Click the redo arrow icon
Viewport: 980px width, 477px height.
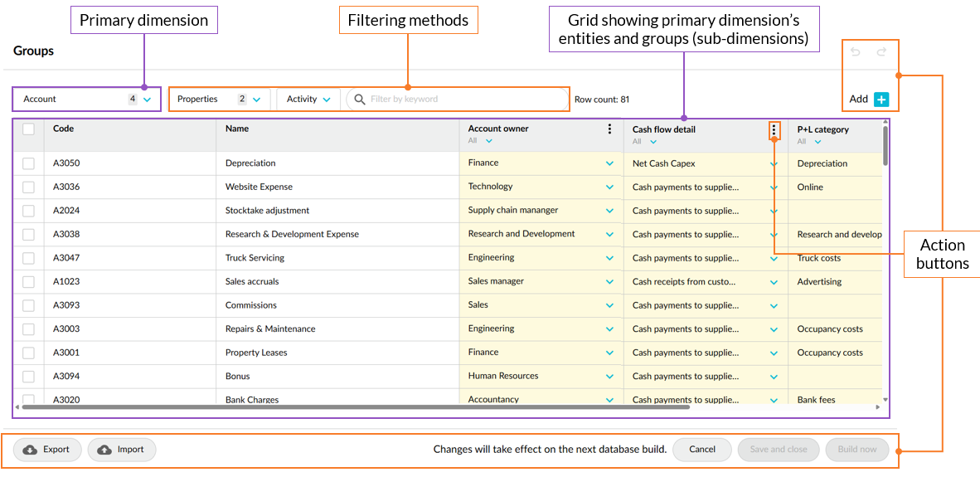tap(881, 52)
